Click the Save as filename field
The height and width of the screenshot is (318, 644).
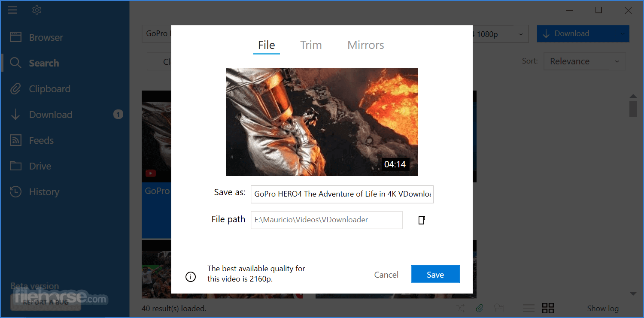[x=342, y=194]
